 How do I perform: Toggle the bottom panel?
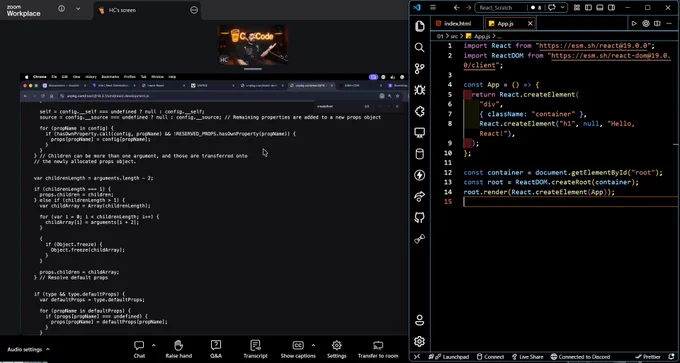point(600,7)
